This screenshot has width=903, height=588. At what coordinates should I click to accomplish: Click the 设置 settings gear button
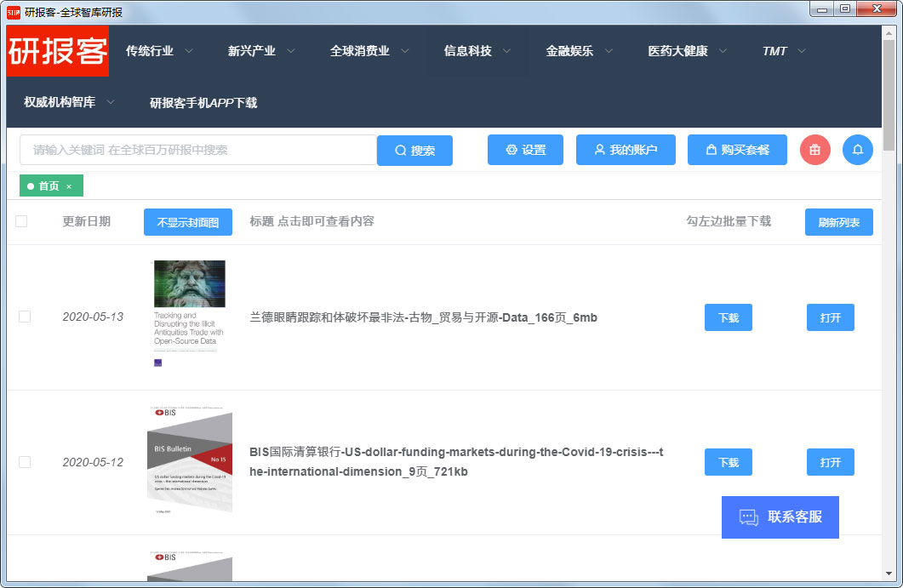pos(525,150)
